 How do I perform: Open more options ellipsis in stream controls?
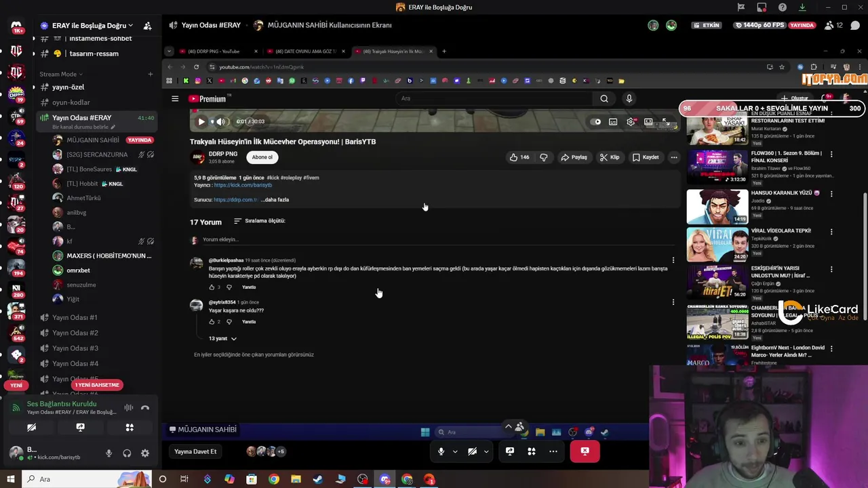[x=553, y=451]
